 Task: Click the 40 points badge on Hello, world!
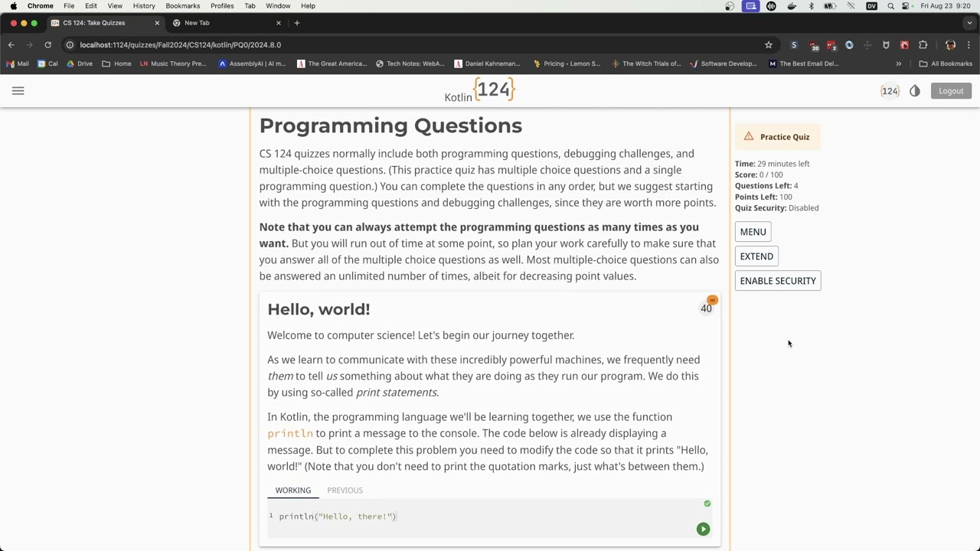[x=706, y=308]
